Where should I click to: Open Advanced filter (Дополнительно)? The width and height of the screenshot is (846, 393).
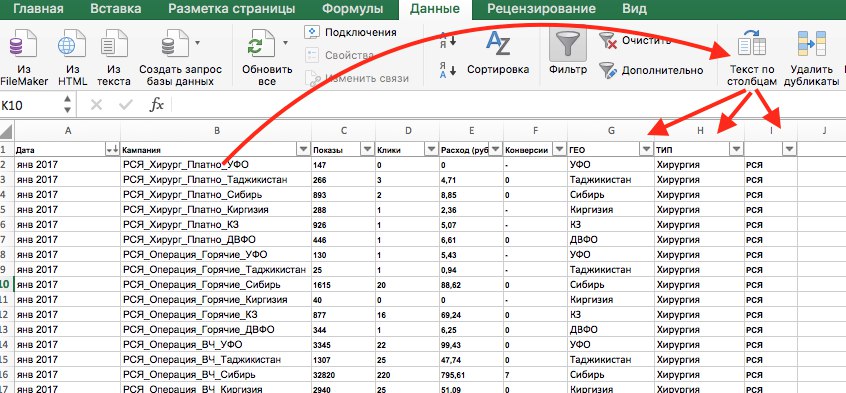click(x=651, y=70)
